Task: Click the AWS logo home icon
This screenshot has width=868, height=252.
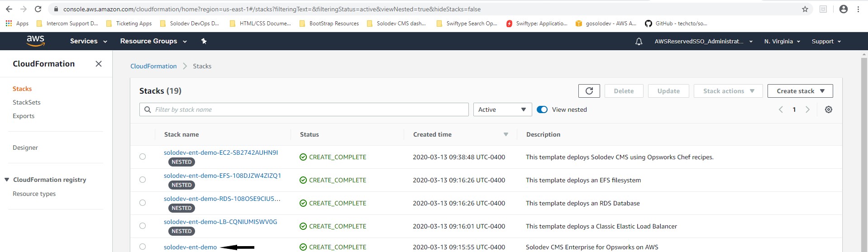Action: point(36,41)
